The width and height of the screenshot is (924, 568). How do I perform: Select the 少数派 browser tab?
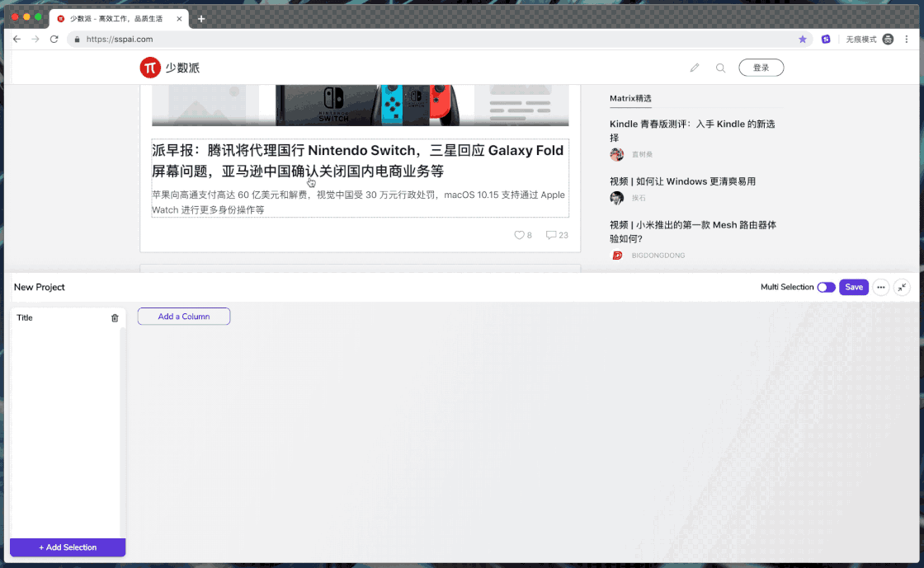118,19
